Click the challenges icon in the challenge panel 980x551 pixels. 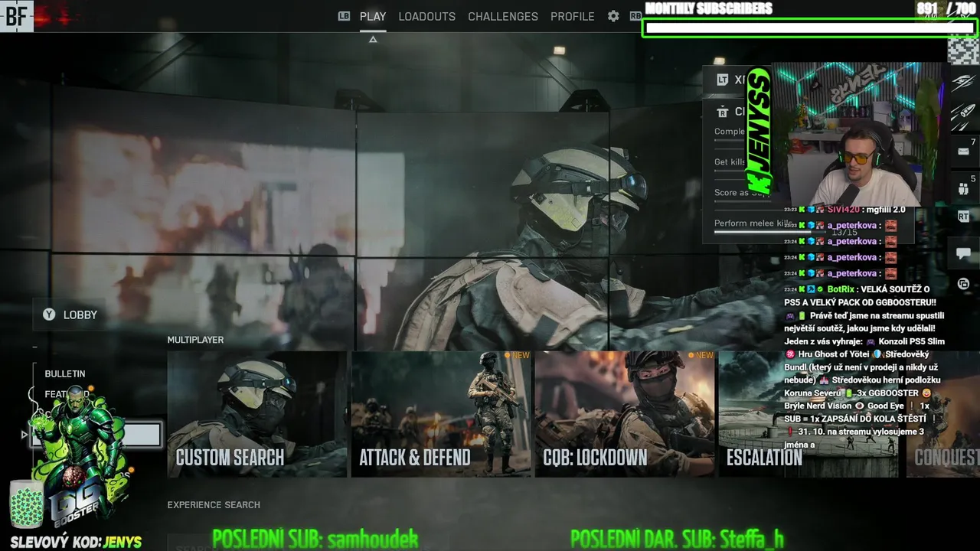pyautogui.click(x=722, y=112)
